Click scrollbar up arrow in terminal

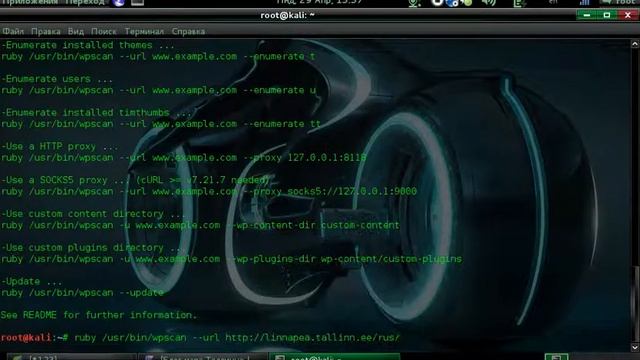point(635,44)
